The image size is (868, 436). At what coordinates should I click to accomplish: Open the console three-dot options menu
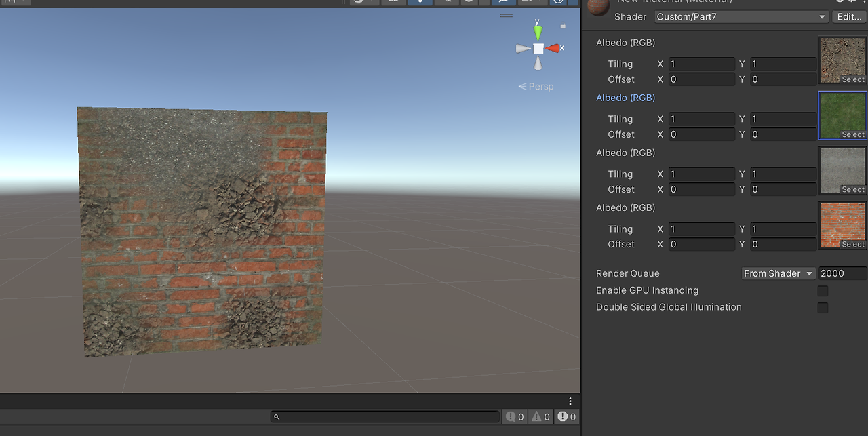coord(570,401)
